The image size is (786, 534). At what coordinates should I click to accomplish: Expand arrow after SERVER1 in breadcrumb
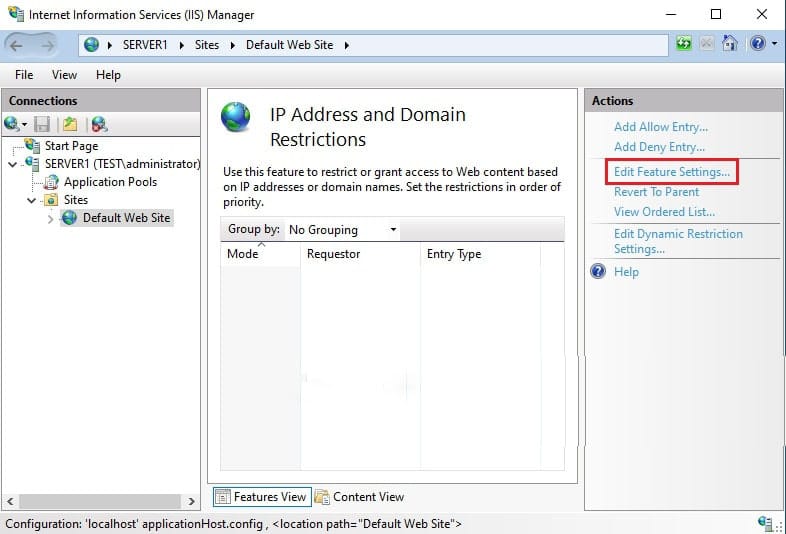181,46
